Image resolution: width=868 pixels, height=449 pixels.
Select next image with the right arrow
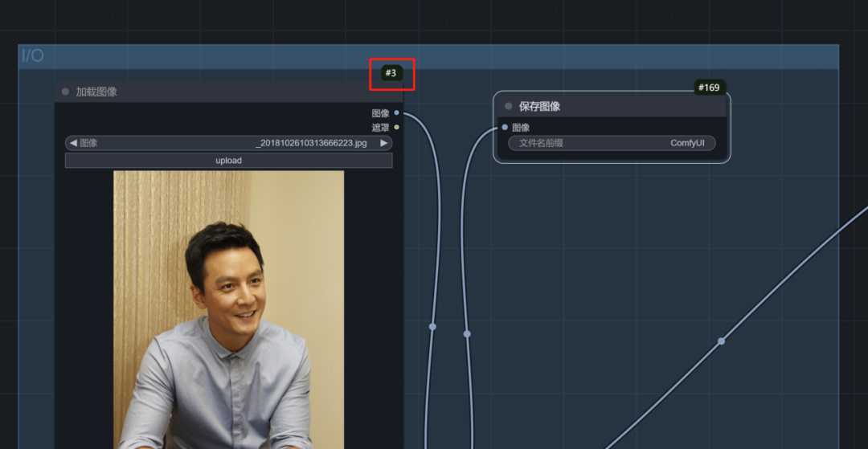(384, 143)
